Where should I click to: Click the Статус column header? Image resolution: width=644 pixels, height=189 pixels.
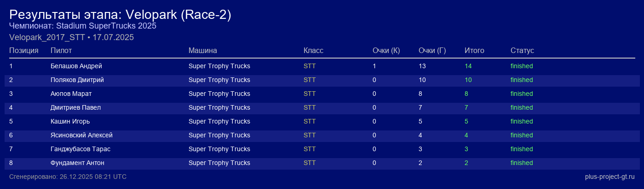[x=522, y=50]
